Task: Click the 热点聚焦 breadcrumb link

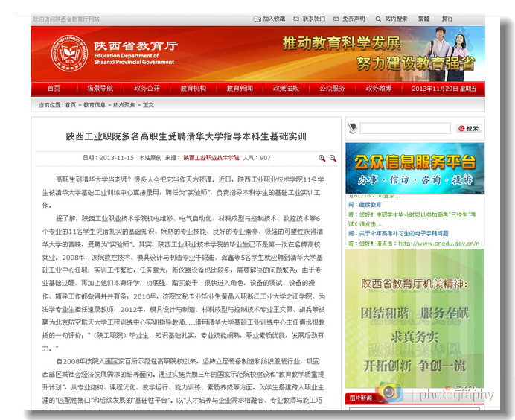Action: point(124,105)
